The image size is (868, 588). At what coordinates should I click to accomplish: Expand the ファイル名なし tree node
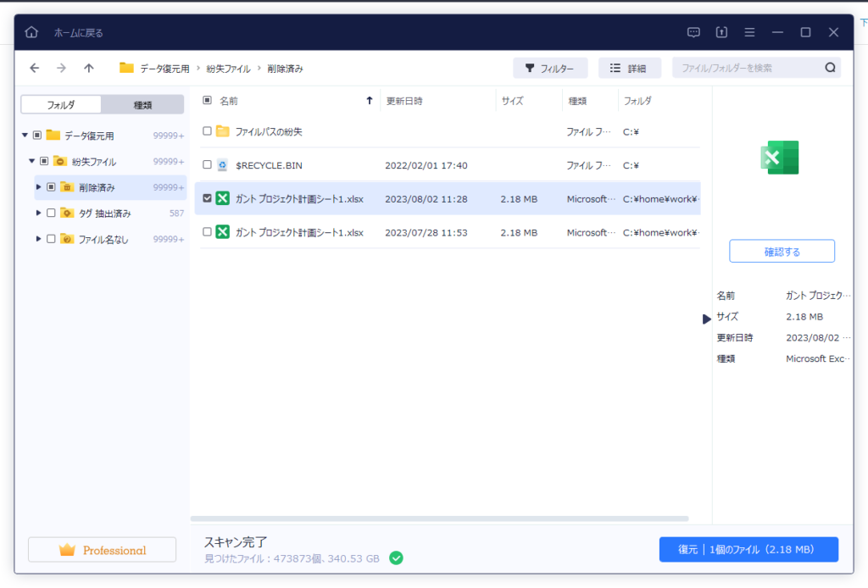(x=39, y=239)
